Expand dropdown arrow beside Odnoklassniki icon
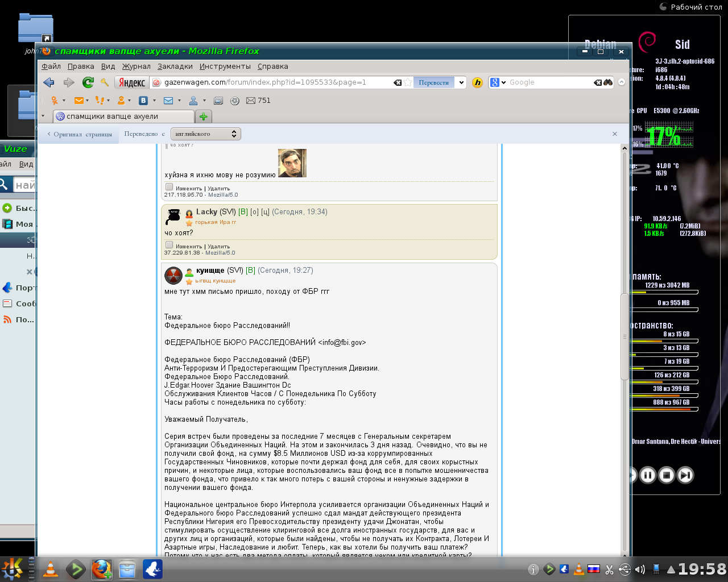Image resolution: width=728 pixels, height=582 pixels. [x=64, y=101]
